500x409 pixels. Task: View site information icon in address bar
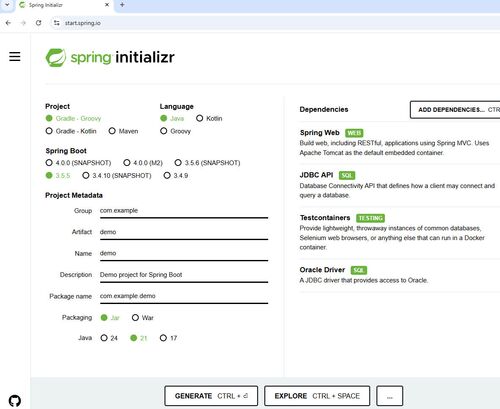tap(57, 23)
